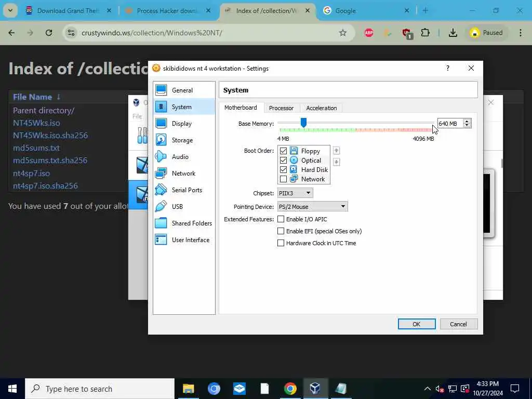Viewport: 532px width, 399px height.
Task: Open General settings category
Action: [184, 90]
